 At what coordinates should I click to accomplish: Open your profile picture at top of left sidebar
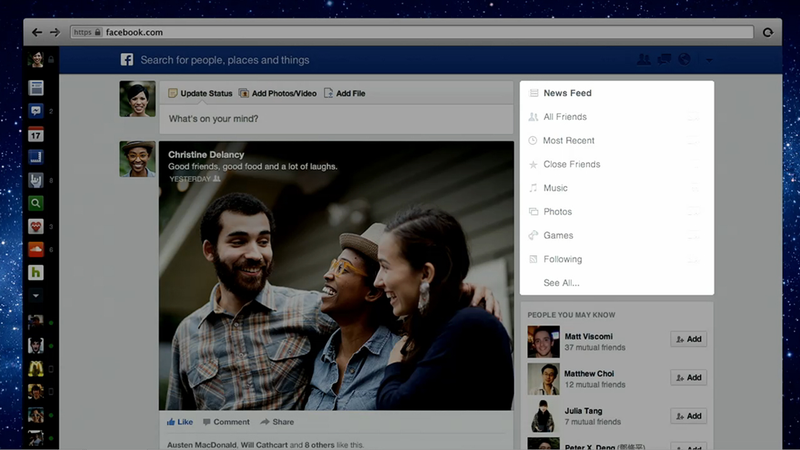click(36, 59)
